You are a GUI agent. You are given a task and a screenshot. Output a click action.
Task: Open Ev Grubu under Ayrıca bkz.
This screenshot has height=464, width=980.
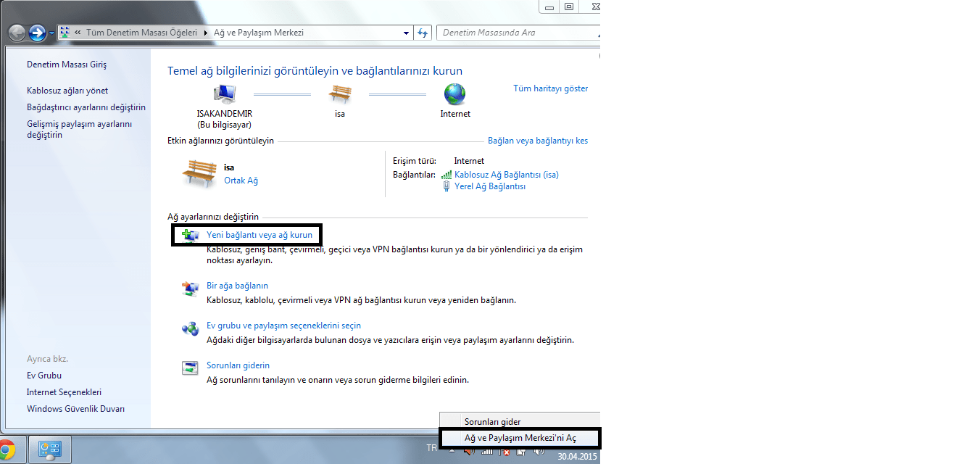pyautogui.click(x=44, y=376)
